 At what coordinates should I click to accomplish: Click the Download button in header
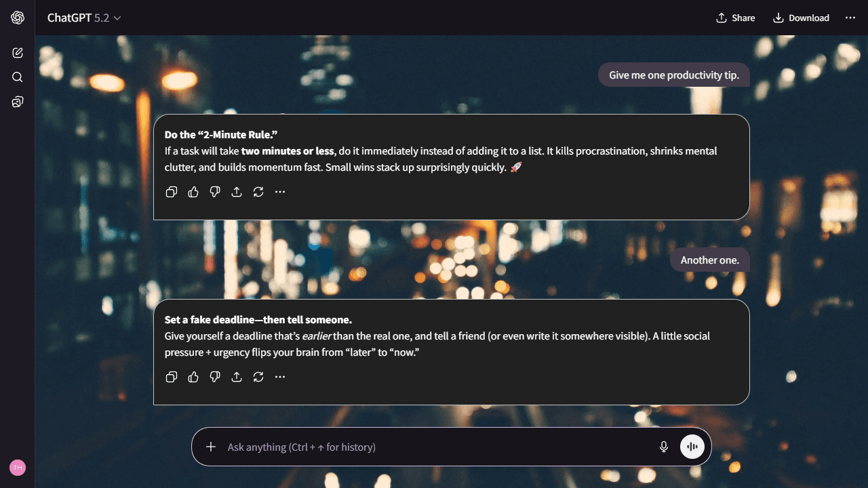click(x=801, y=18)
